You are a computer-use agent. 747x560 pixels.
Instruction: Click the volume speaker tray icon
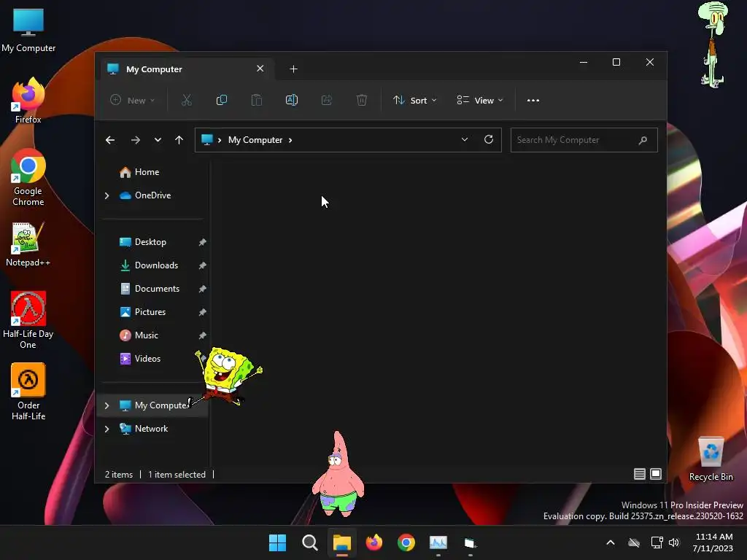(674, 542)
